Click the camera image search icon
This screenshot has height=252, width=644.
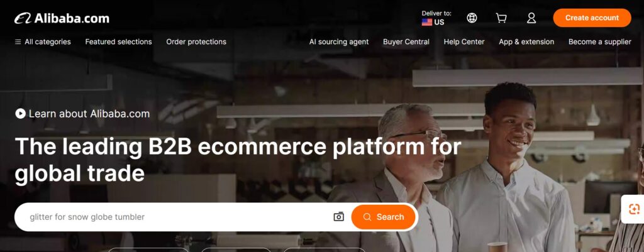[339, 217]
